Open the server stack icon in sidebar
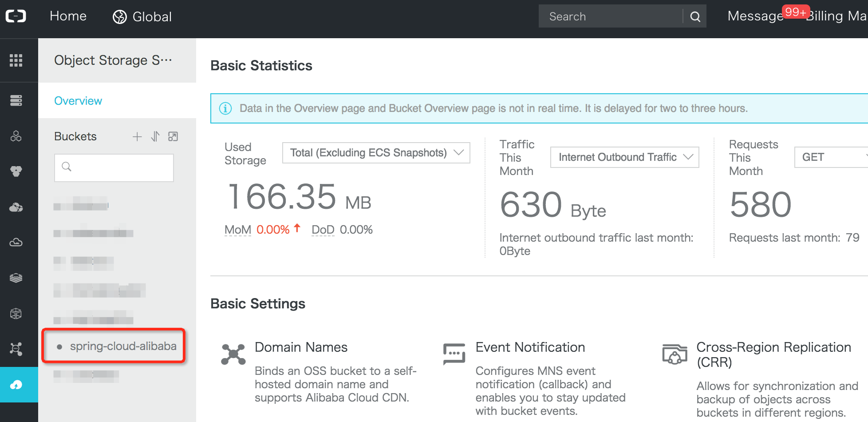This screenshot has width=868, height=422. click(16, 100)
